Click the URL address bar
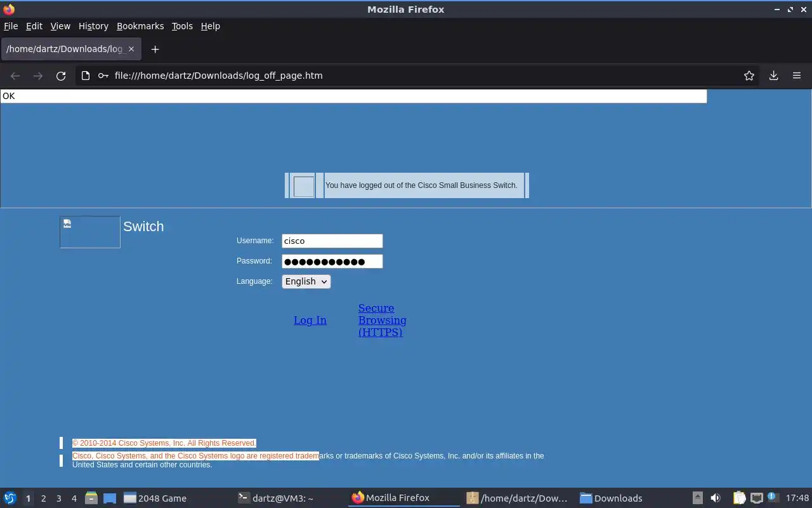Image resolution: width=812 pixels, height=508 pixels. tap(419, 76)
